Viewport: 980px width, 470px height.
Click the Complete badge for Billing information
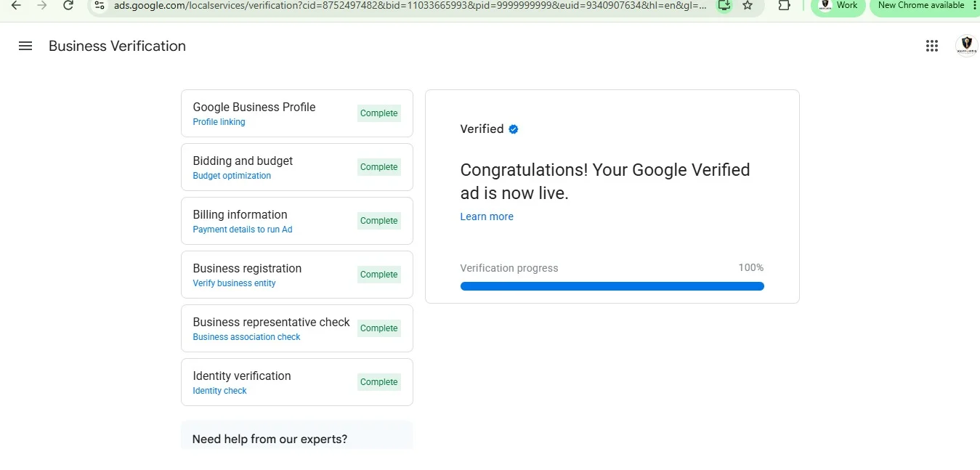coord(379,221)
